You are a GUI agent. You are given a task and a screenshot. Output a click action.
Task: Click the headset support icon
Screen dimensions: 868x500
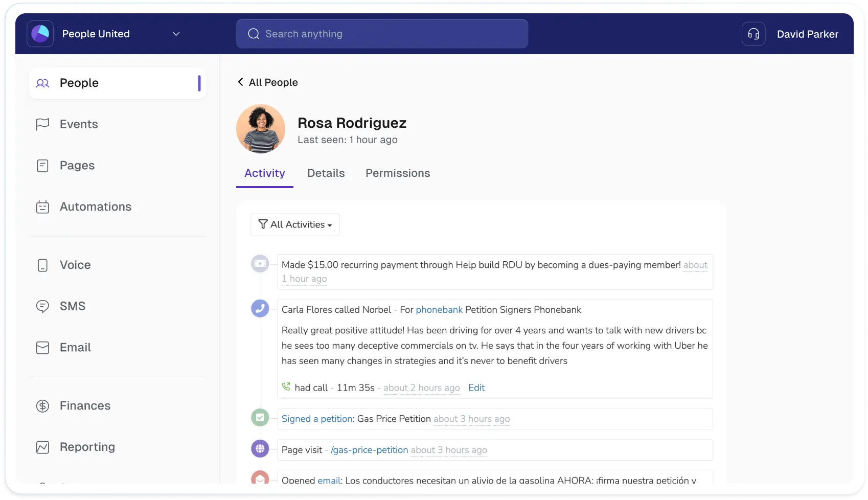point(753,34)
